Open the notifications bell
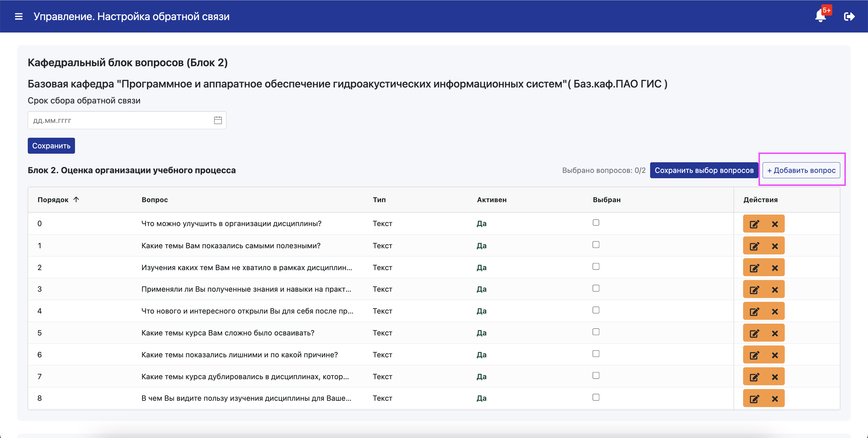 pyautogui.click(x=821, y=16)
